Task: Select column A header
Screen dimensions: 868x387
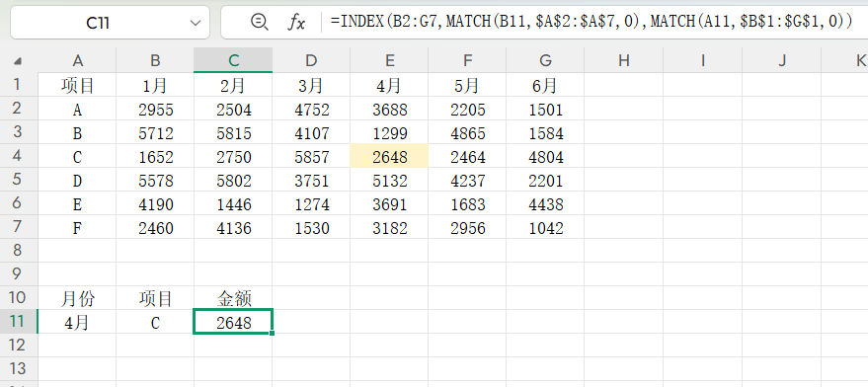Action: (77, 60)
